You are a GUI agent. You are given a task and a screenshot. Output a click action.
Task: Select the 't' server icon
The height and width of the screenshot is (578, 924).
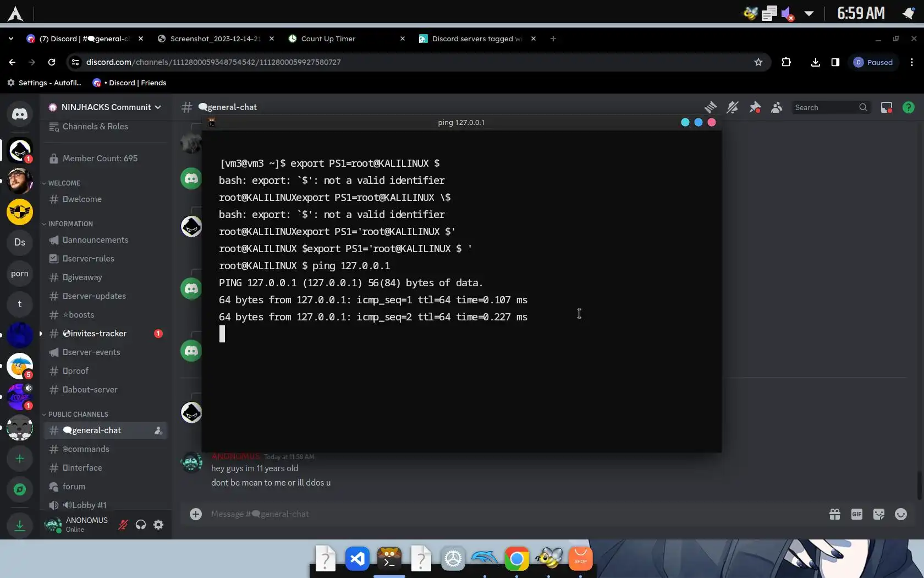point(20,304)
